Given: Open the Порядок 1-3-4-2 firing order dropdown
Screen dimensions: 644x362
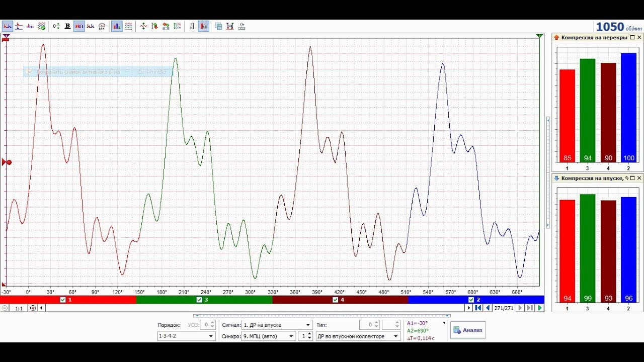Looking at the screenshot, I should (x=187, y=336).
